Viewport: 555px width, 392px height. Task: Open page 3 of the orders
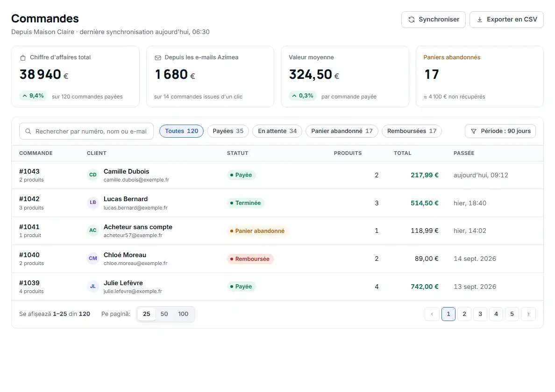point(480,314)
